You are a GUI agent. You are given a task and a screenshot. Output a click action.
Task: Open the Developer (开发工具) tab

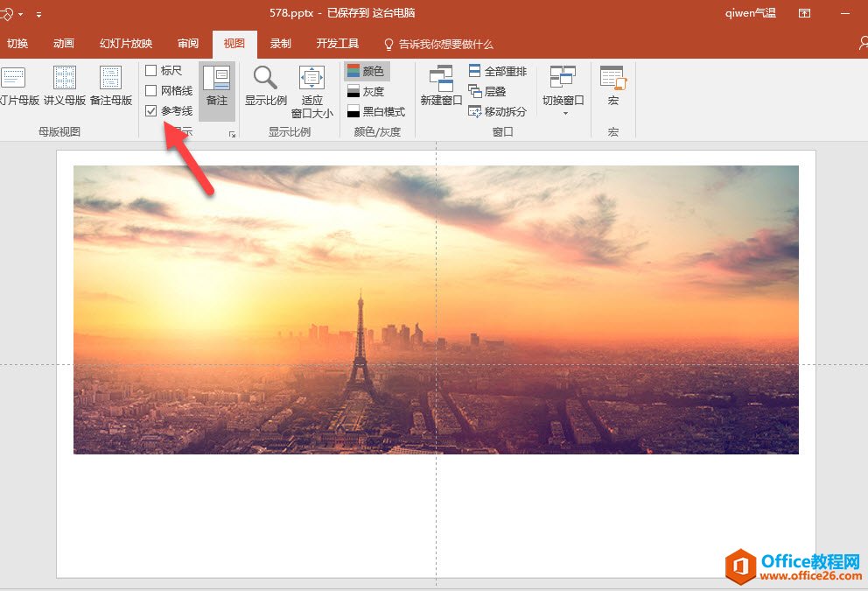point(337,44)
